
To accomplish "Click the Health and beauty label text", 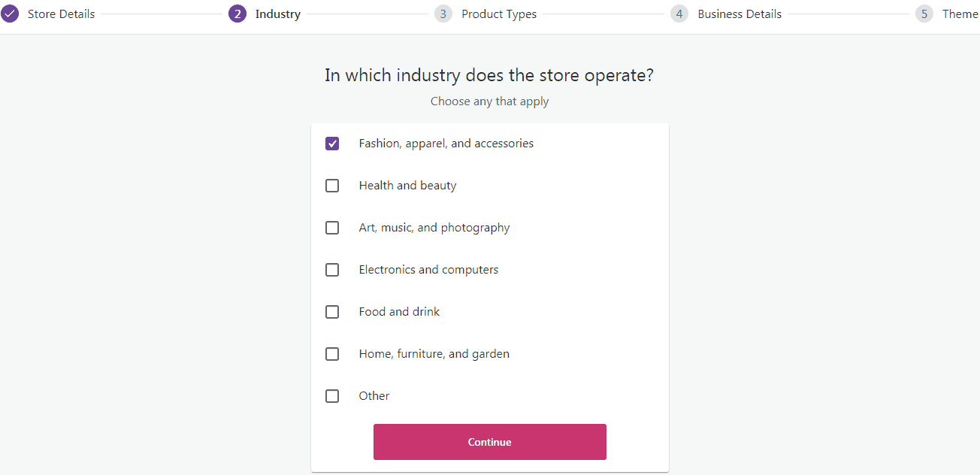I will pyautogui.click(x=407, y=186).
